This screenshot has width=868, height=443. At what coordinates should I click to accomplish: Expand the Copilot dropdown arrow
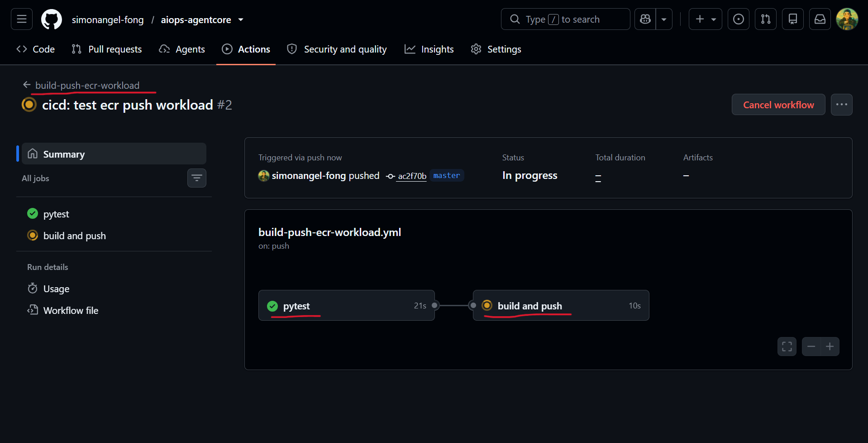664,19
